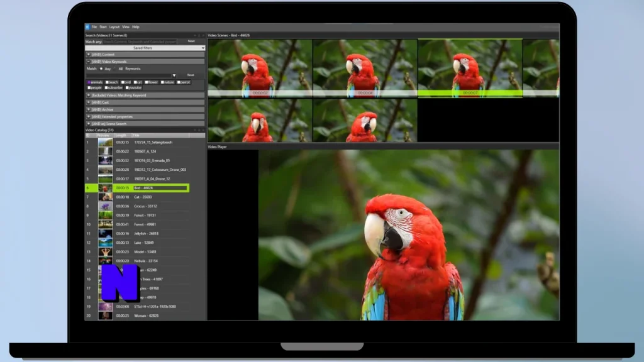Image resolution: width=644 pixels, height=362 pixels.
Task: Click Reset in Video Keywords section
Action: (191, 75)
